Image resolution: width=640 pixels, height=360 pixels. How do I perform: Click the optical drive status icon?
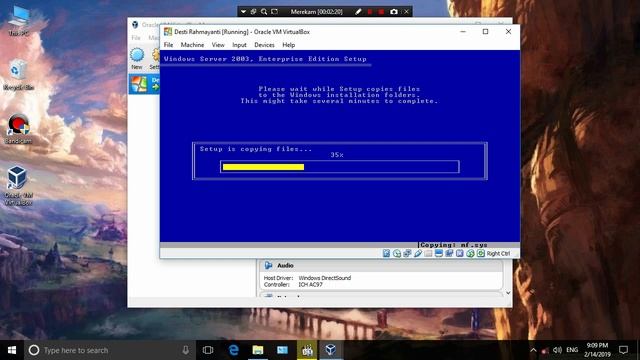coord(397,253)
